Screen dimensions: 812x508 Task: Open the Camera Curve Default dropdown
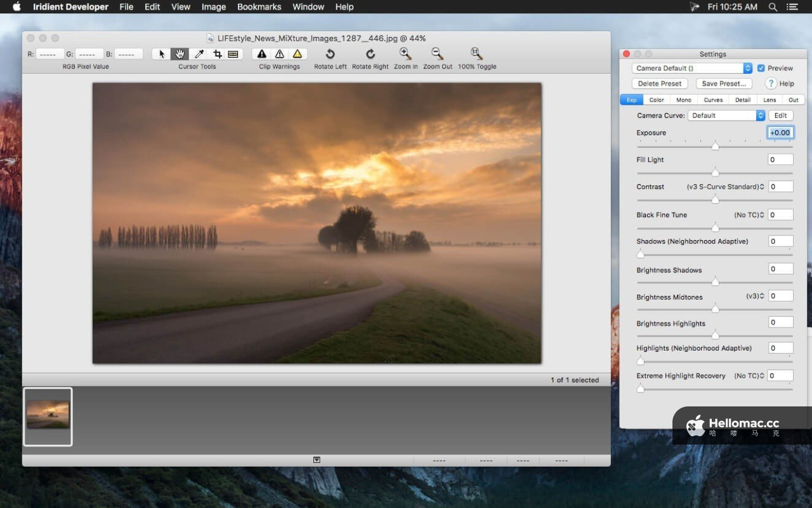[726, 116]
